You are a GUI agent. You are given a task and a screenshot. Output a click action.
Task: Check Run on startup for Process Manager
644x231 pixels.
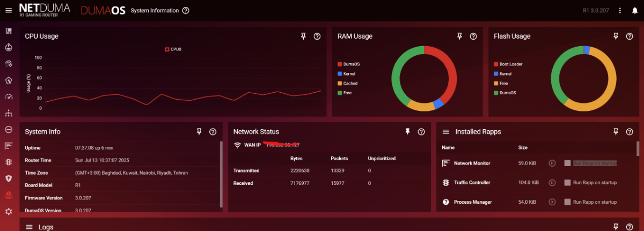tap(567, 202)
